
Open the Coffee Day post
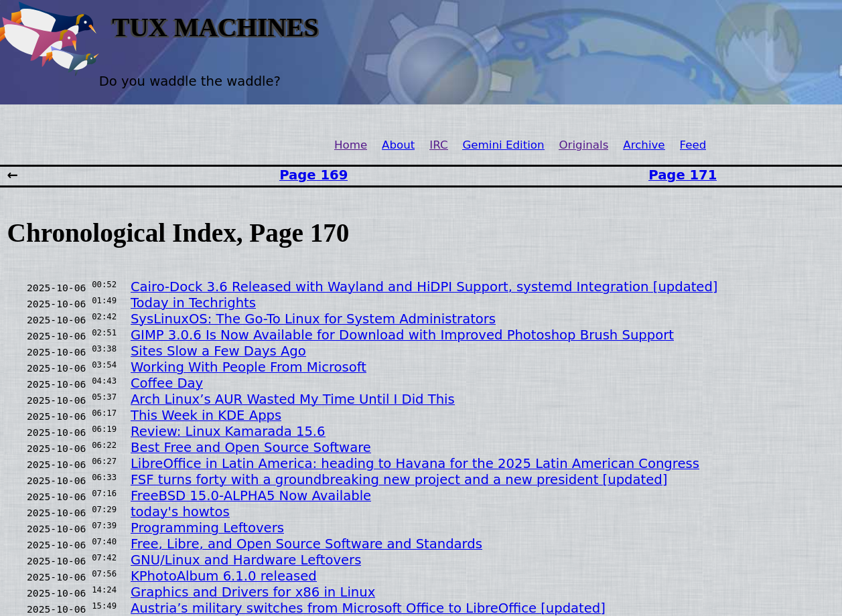point(166,383)
